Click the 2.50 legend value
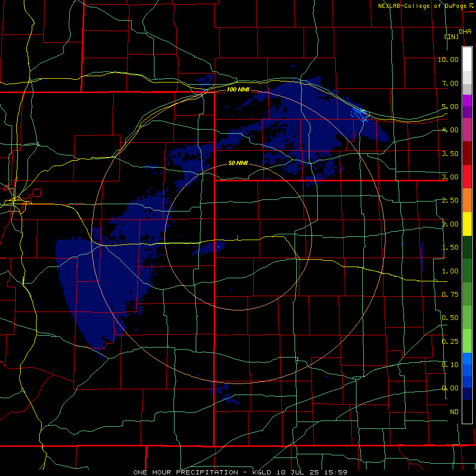The image size is (476, 476). [x=450, y=200]
